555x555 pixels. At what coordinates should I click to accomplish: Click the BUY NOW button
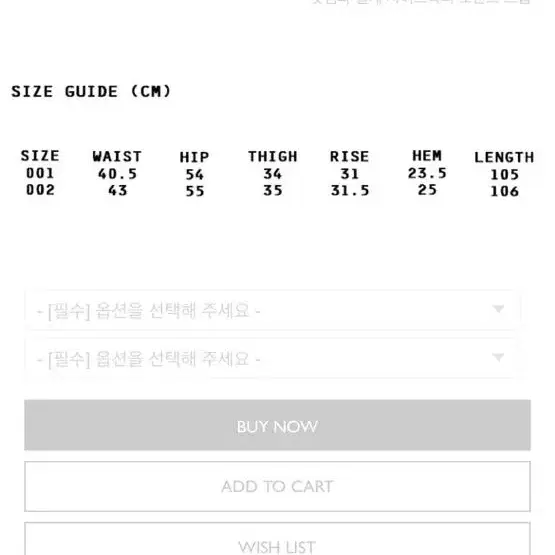(277, 425)
